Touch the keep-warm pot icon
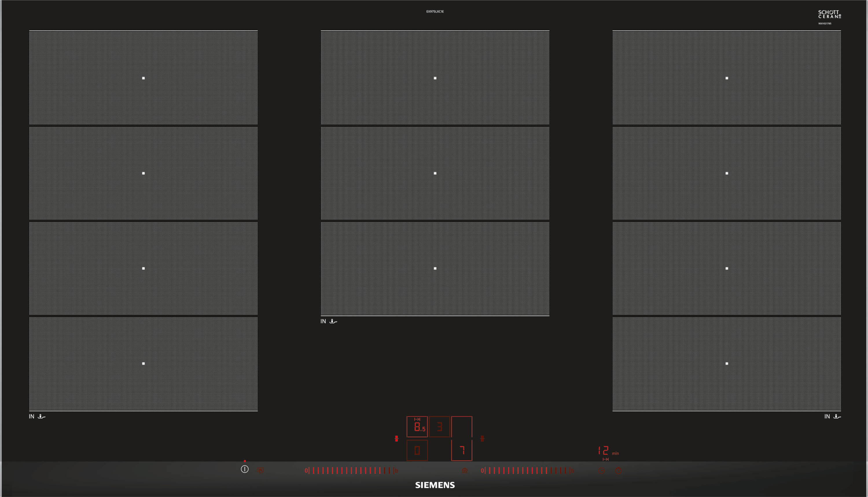 point(465,471)
